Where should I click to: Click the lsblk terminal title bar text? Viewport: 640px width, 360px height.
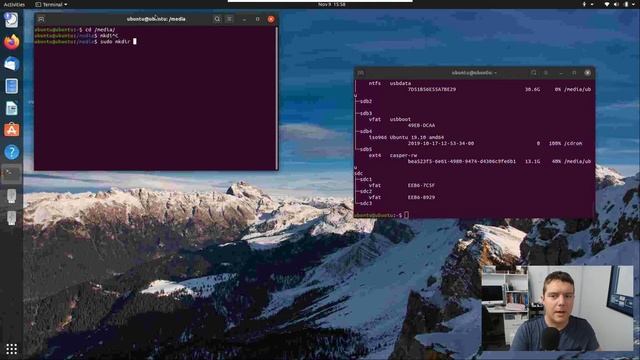(473, 73)
